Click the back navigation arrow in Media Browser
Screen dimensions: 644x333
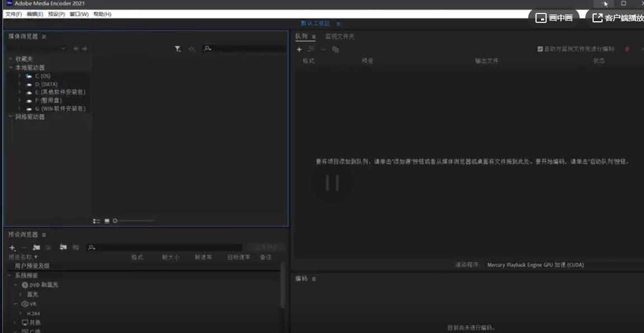tap(76, 49)
